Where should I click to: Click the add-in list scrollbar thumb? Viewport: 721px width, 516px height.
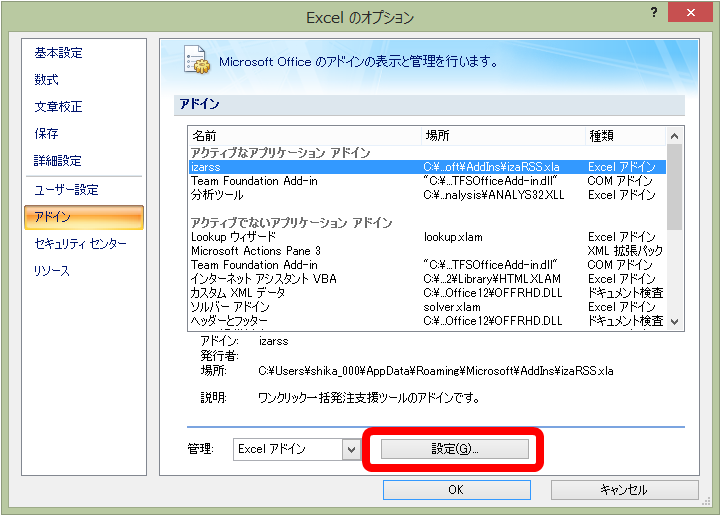tap(675, 187)
